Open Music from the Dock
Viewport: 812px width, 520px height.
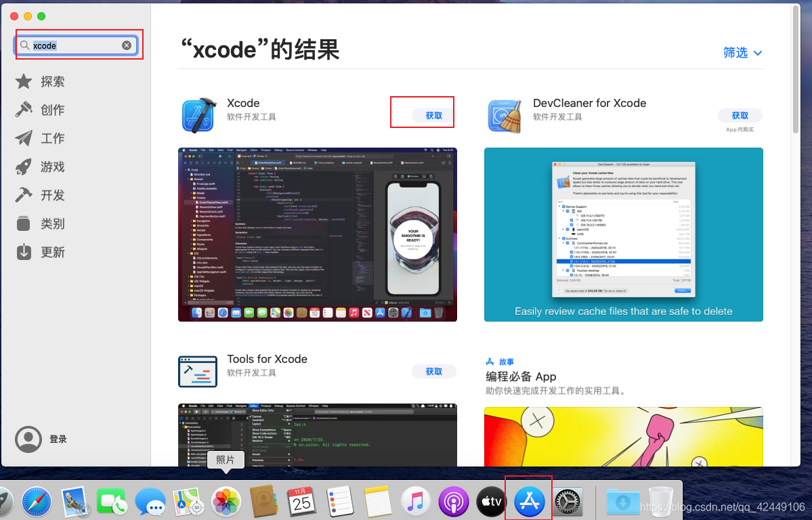(x=415, y=502)
